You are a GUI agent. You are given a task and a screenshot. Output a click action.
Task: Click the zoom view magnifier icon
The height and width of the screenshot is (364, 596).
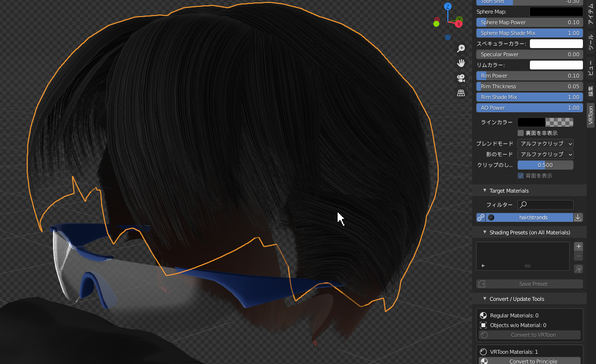(461, 49)
